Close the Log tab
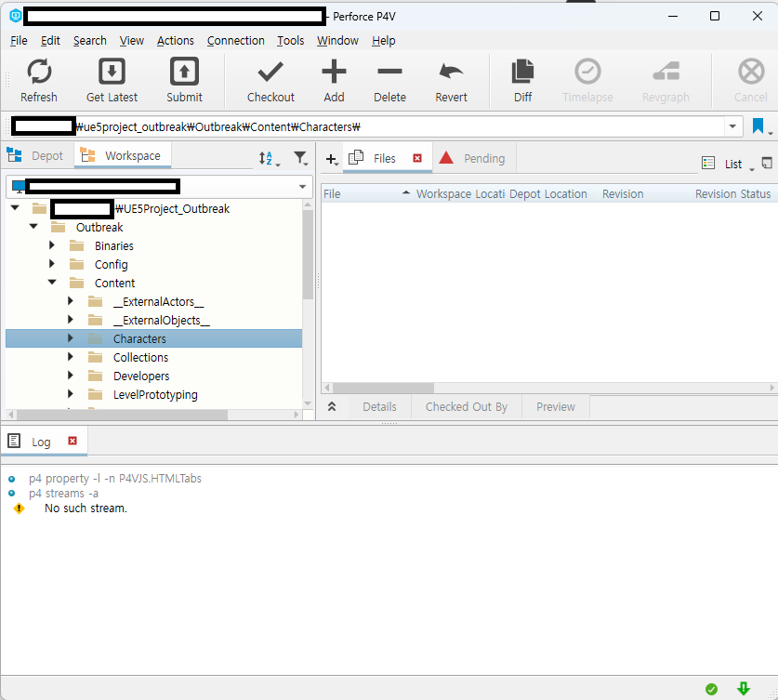Viewport: 778px width, 700px height. point(73,441)
